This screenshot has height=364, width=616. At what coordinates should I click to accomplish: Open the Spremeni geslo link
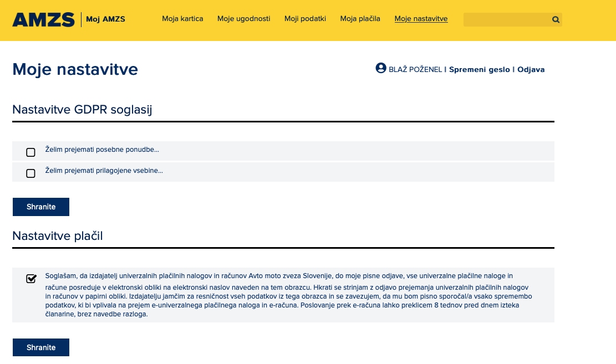tap(479, 70)
